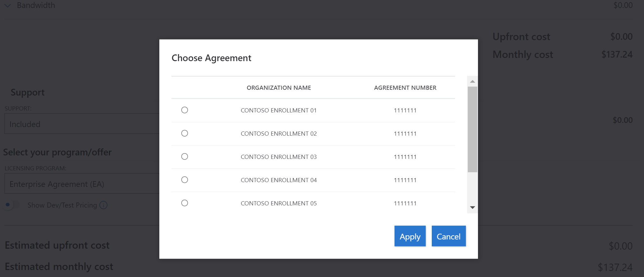Click the Apply button

pyautogui.click(x=410, y=236)
